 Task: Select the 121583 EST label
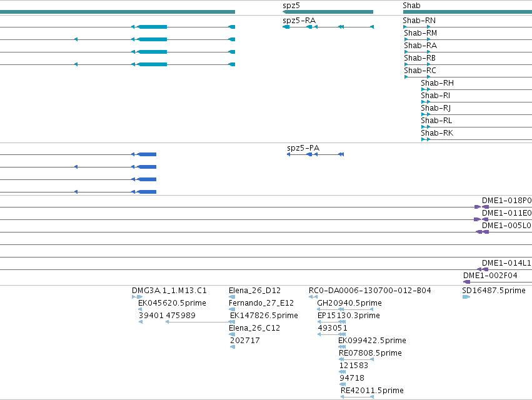(x=354, y=366)
